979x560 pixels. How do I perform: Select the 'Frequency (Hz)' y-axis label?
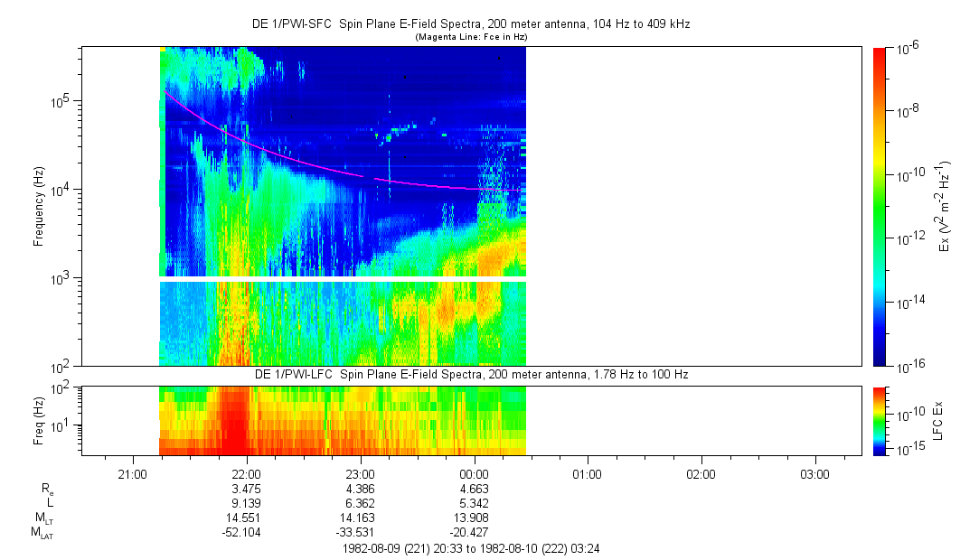click(39, 206)
